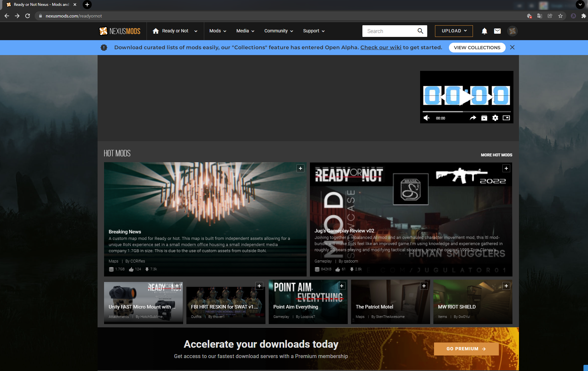Click the GO PREMIUM button

click(466, 349)
